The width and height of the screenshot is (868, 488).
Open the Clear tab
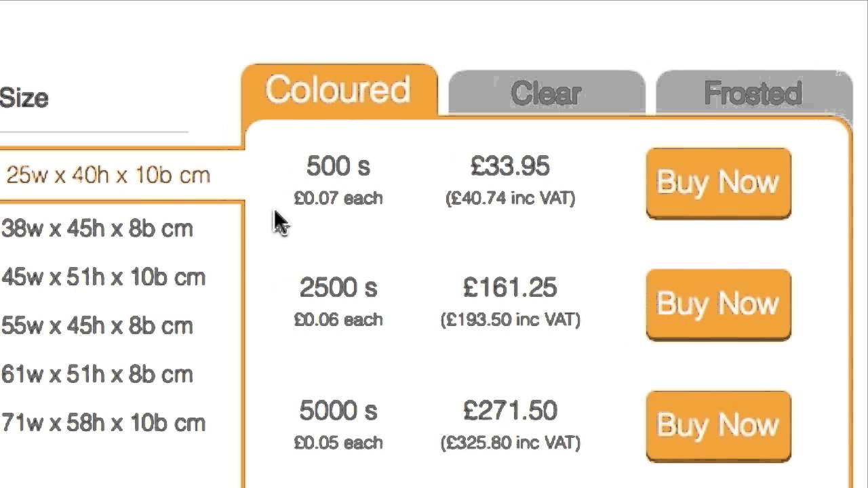click(546, 94)
